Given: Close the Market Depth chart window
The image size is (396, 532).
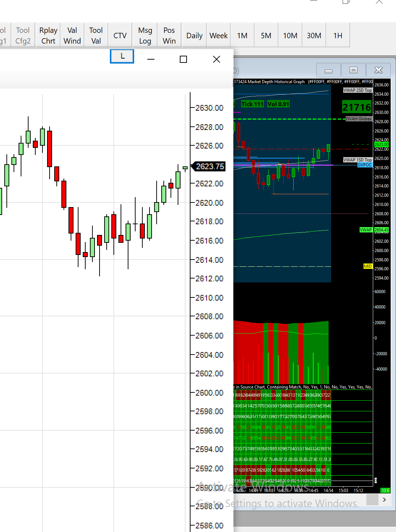Looking at the screenshot, I should (379, 70).
